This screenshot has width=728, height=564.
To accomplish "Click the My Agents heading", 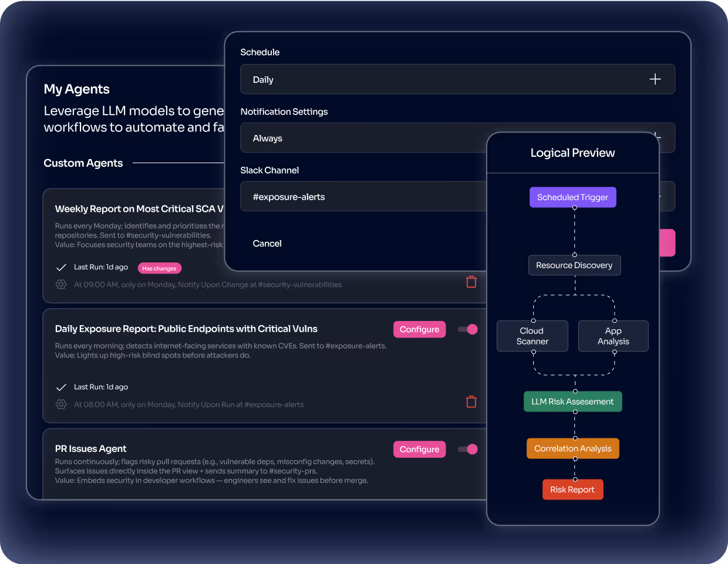I will tap(77, 89).
